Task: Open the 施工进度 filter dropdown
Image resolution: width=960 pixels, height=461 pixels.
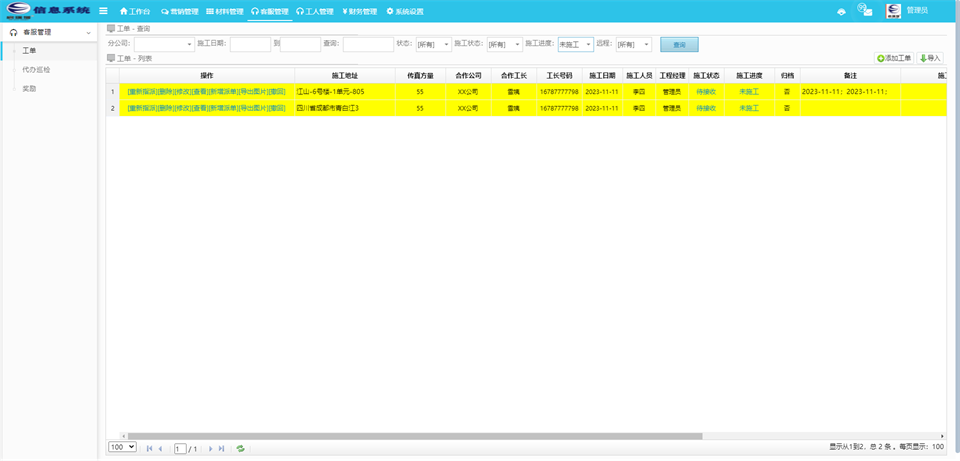Action: [575, 45]
